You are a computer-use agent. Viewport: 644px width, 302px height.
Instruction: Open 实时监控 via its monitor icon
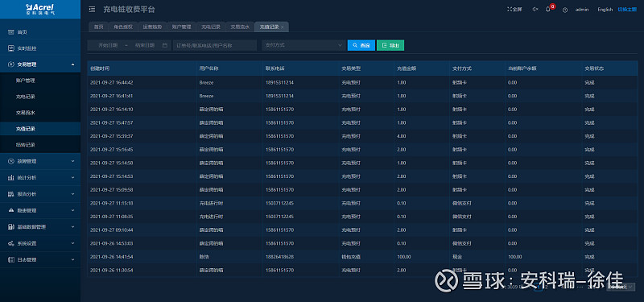pyautogui.click(x=11, y=48)
